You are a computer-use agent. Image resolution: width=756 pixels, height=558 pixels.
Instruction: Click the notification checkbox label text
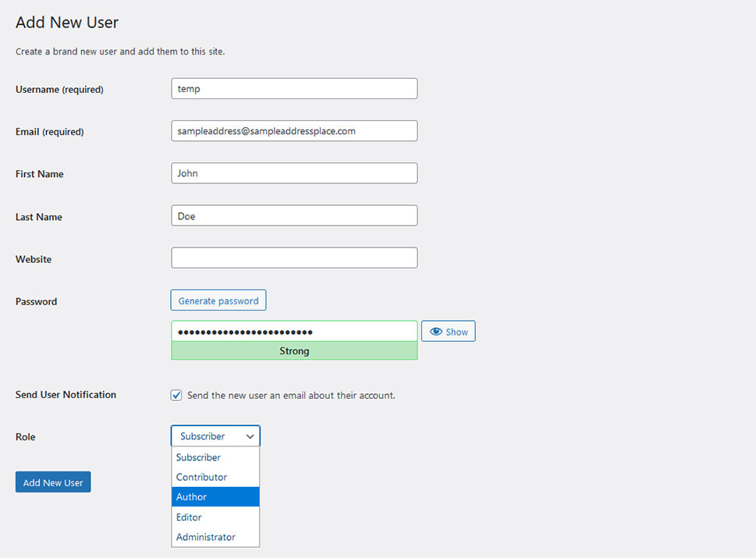[291, 396]
